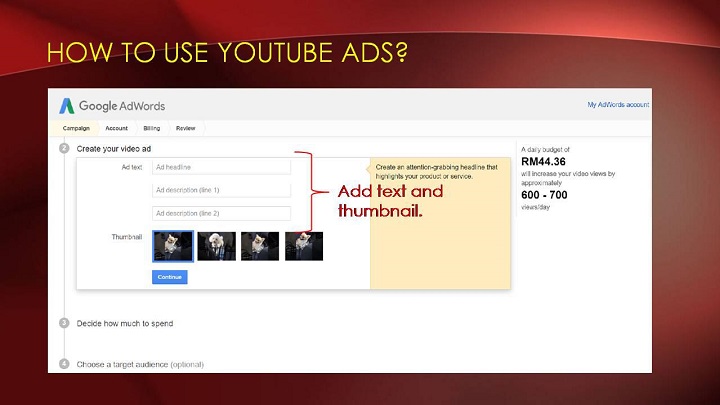The width and height of the screenshot is (720, 405).
Task: Click the Ad description line 1 field
Action: pos(221,190)
